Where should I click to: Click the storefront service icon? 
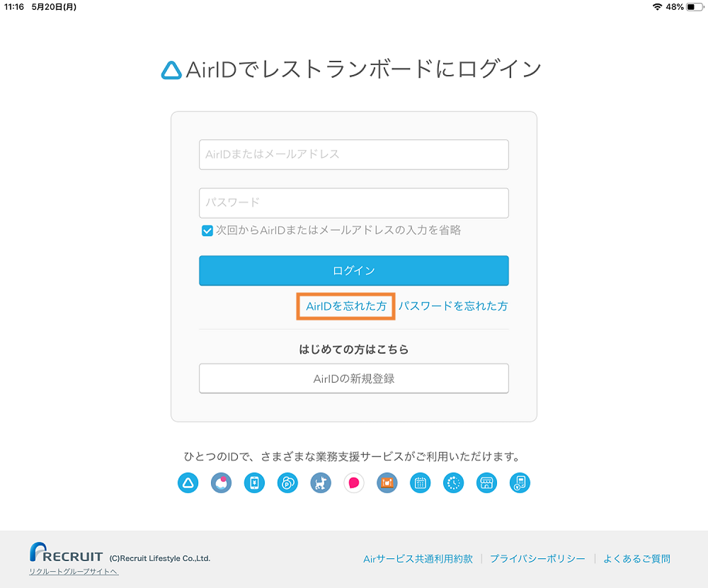tap(487, 483)
